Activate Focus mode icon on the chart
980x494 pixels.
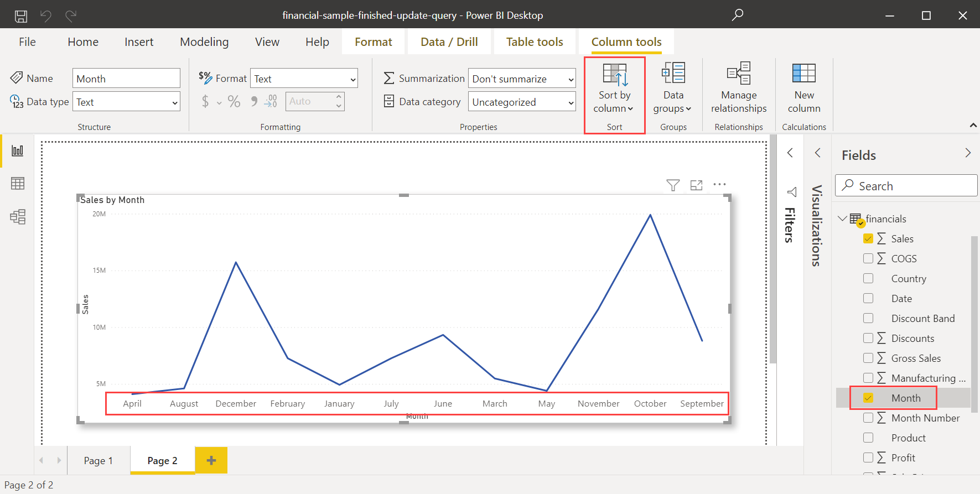696,185
